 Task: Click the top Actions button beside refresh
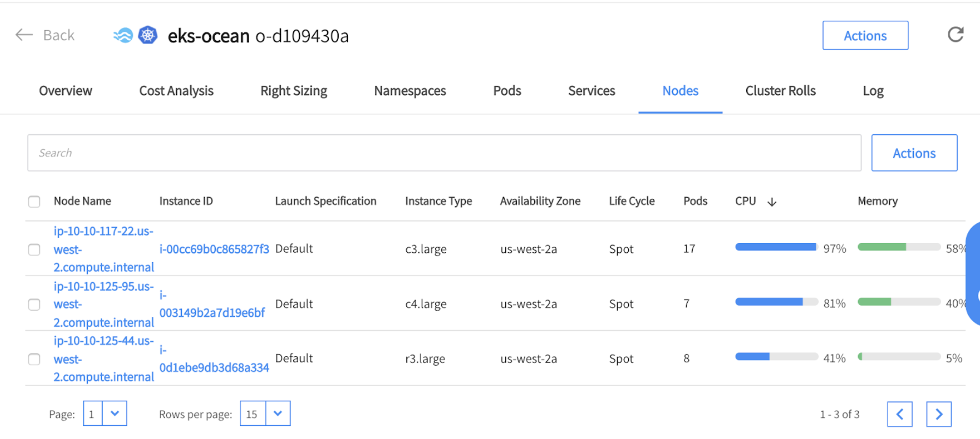click(x=865, y=35)
